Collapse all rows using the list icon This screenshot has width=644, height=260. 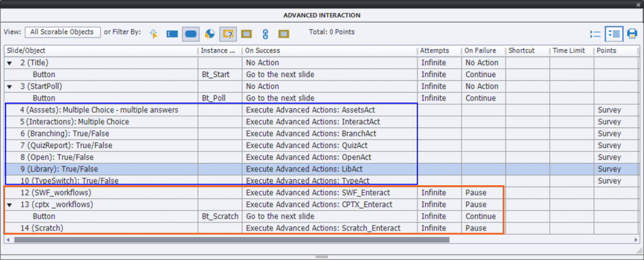tap(596, 33)
